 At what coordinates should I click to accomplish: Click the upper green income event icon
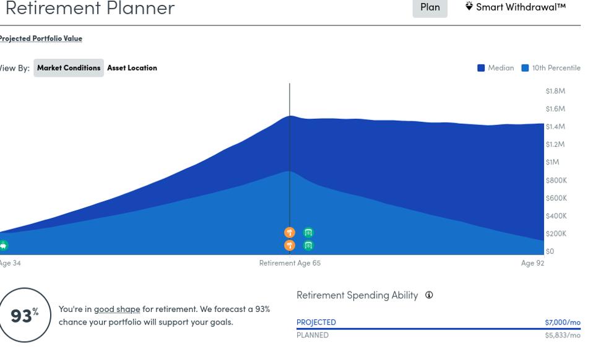point(308,233)
